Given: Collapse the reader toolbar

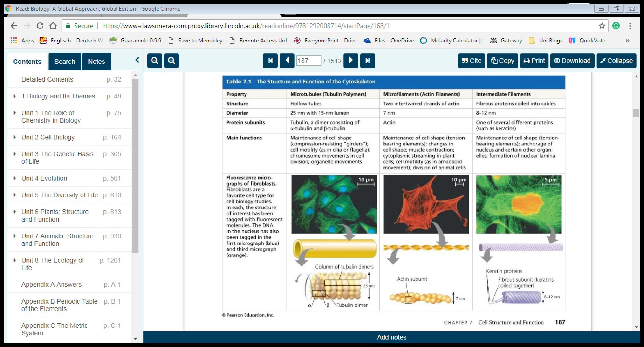Looking at the screenshot, I should 616,61.
